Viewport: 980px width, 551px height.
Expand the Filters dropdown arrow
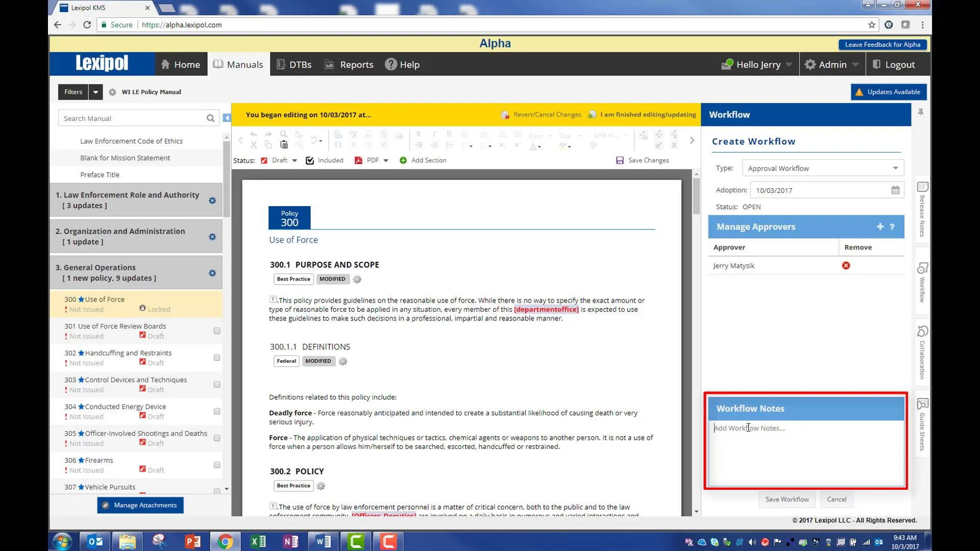(x=95, y=92)
